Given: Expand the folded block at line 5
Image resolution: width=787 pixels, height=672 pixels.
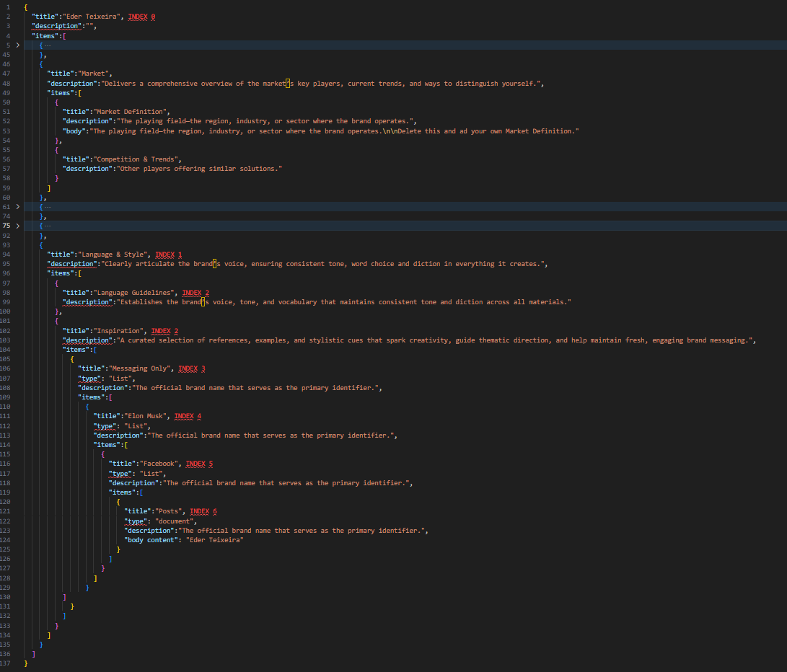Looking at the screenshot, I should coord(18,45).
